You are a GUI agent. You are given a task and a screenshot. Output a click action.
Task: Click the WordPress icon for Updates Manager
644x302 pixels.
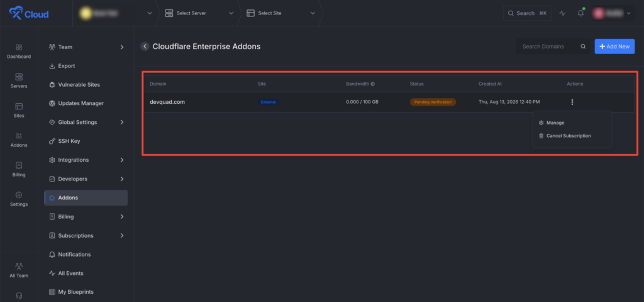(x=52, y=103)
